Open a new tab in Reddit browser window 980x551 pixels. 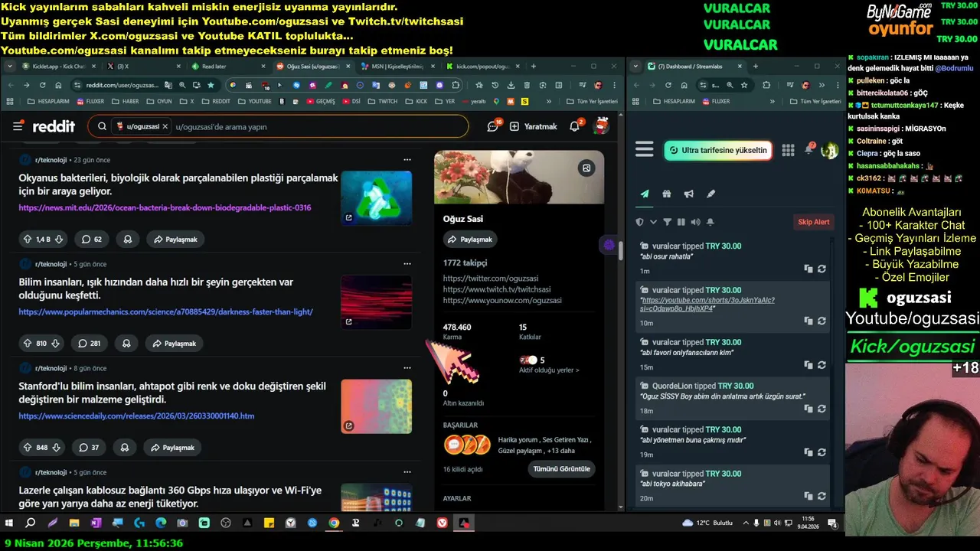point(533,67)
